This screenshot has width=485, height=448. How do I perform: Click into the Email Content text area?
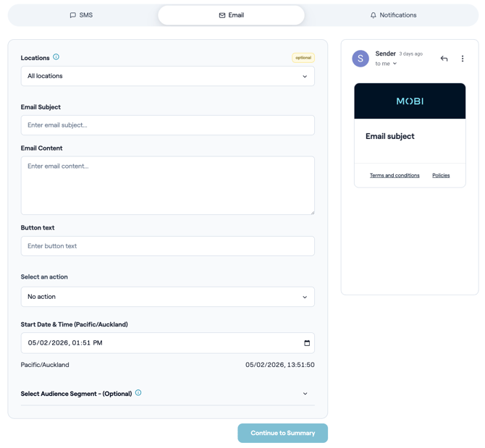point(167,185)
